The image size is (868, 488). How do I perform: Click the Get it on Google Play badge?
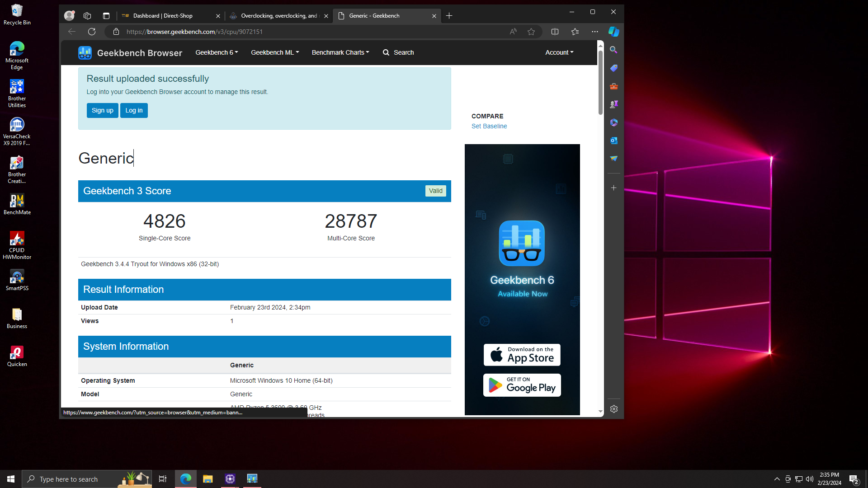(522, 385)
